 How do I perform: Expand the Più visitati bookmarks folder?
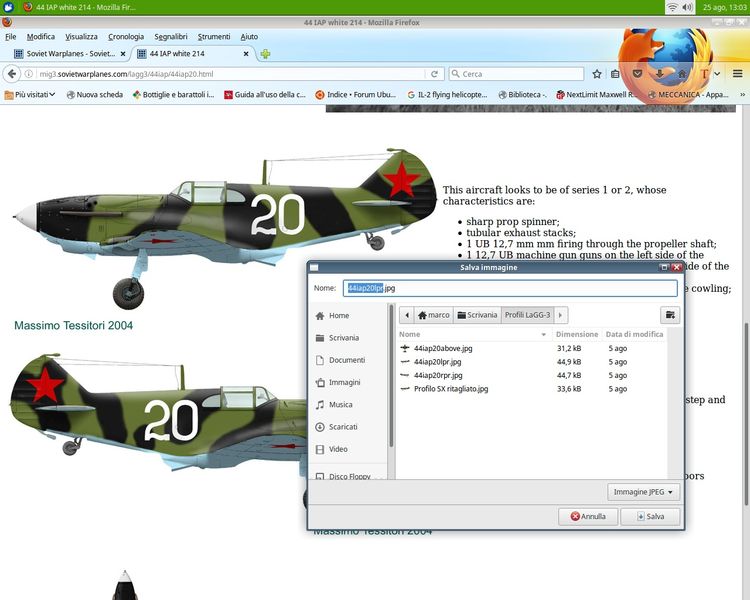click(x=30, y=95)
